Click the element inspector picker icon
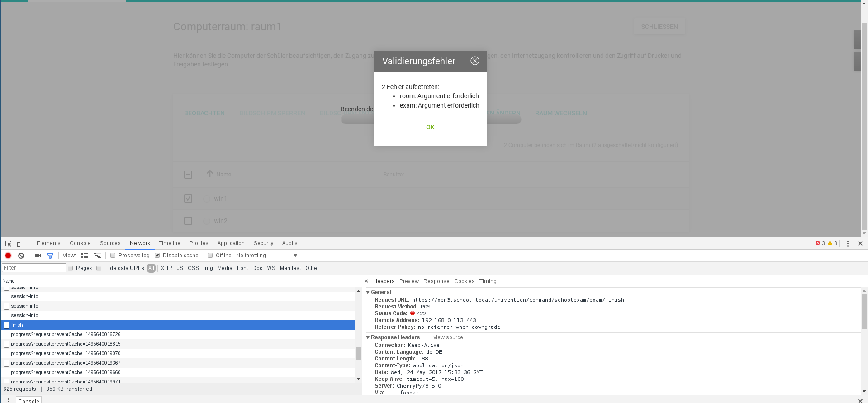The width and height of the screenshot is (868, 403). click(x=8, y=243)
